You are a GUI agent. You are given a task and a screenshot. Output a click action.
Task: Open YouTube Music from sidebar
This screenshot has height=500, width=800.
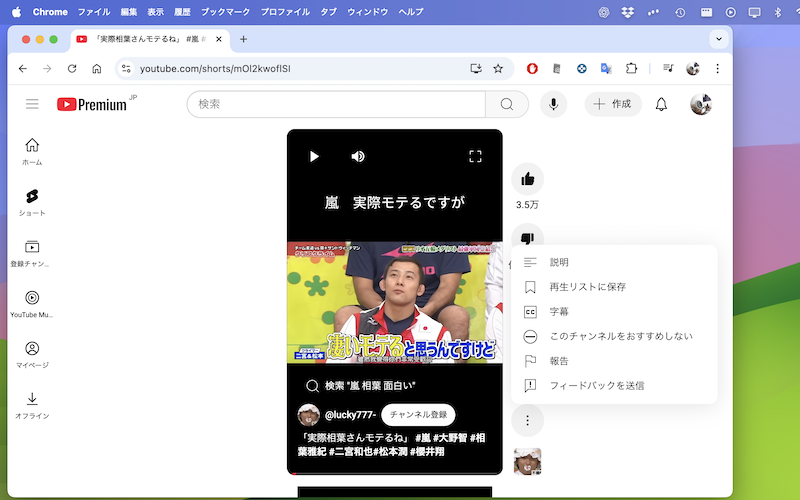pos(32,304)
